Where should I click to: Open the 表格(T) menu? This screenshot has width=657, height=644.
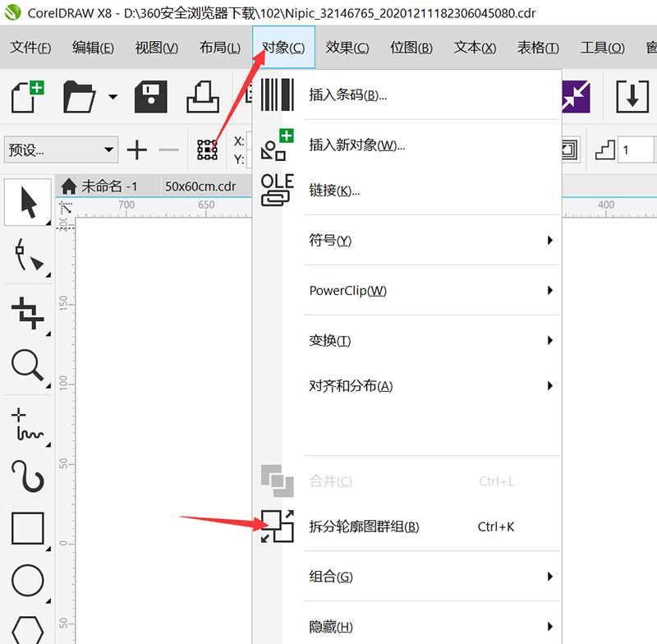pos(539,48)
